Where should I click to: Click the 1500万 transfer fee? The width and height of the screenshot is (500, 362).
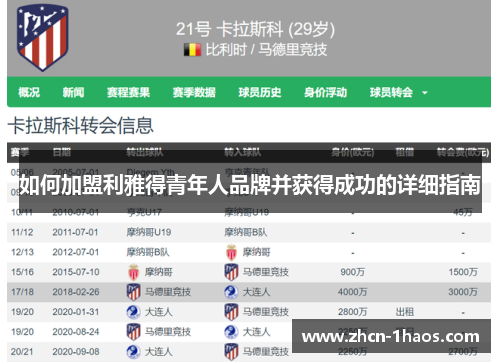(x=463, y=272)
